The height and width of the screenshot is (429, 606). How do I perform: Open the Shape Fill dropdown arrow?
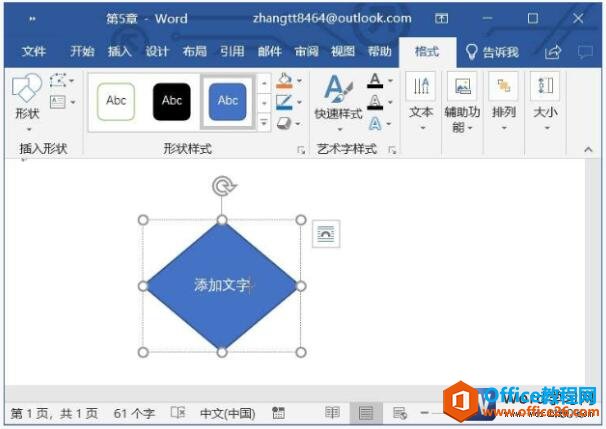[300, 81]
